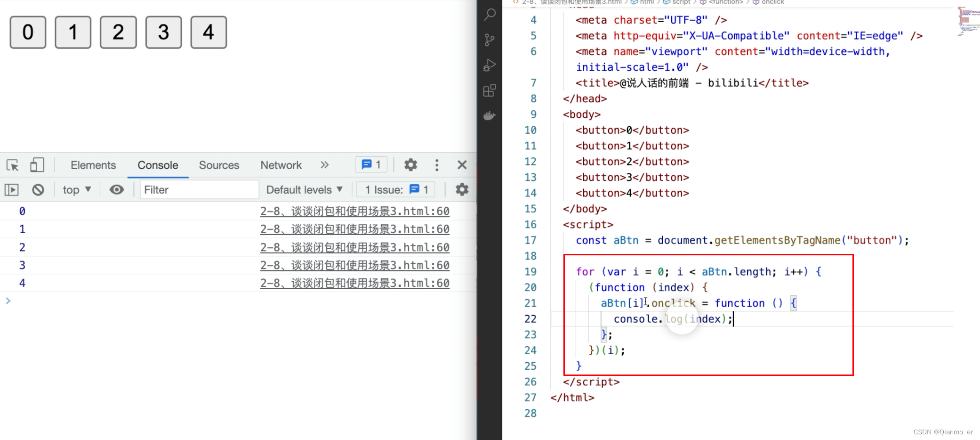Open source link for console output 4
Screen dimensions: 980x440
pyautogui.click(x=355, y=283)
